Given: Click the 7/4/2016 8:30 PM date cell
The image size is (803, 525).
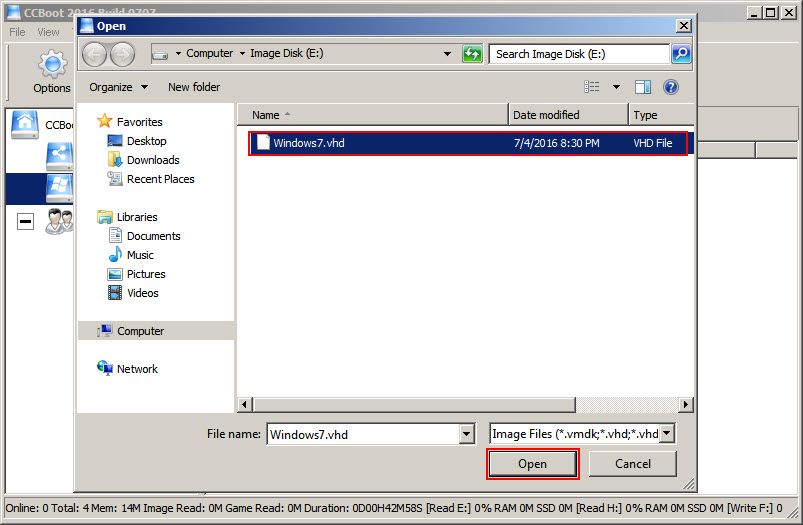Looking at the screenshot, I should (557, 143).
